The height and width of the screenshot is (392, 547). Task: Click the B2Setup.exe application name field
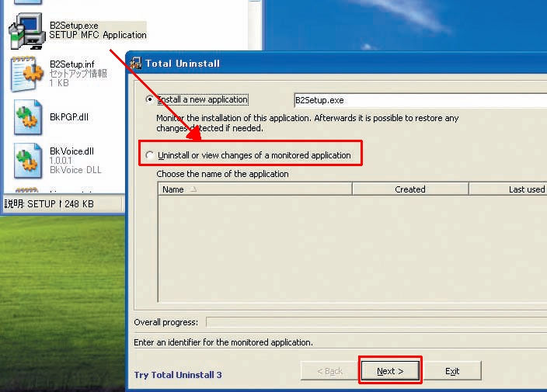click(x=420, y=100)
